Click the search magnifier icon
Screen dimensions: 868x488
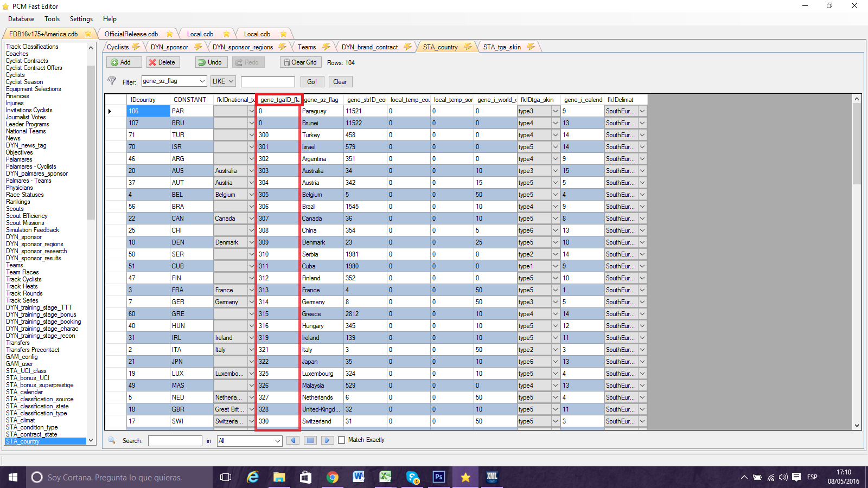pyautogui.click(x=112, y=440)
